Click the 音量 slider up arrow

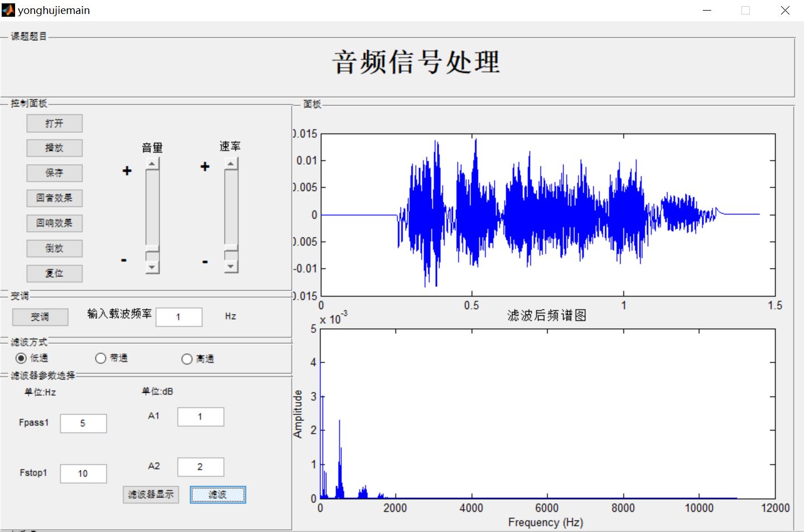(153, 164)
